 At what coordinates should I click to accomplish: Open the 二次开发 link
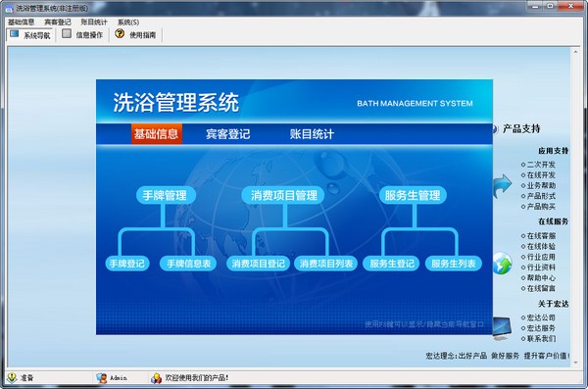(x=541, y=165)
